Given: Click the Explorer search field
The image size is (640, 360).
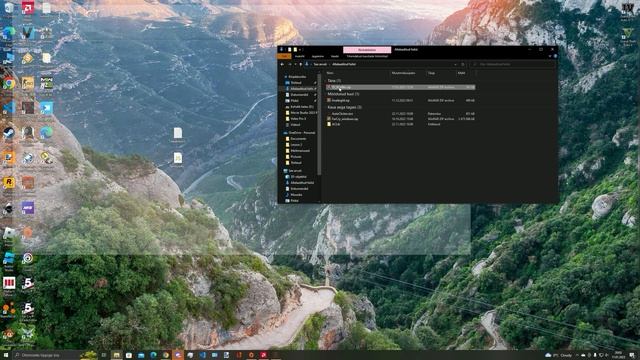Looking at the screenshot, I should (512, 64).
